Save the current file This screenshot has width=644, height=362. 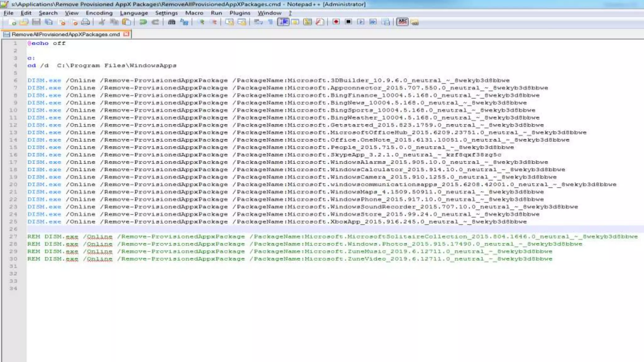click(x=36, y=22)
